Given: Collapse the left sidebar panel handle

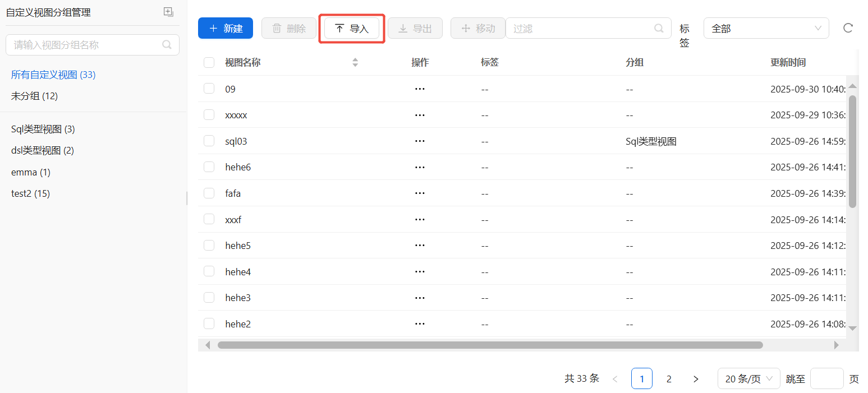Looking at the screenshot, I should click(x=187, y=198).
